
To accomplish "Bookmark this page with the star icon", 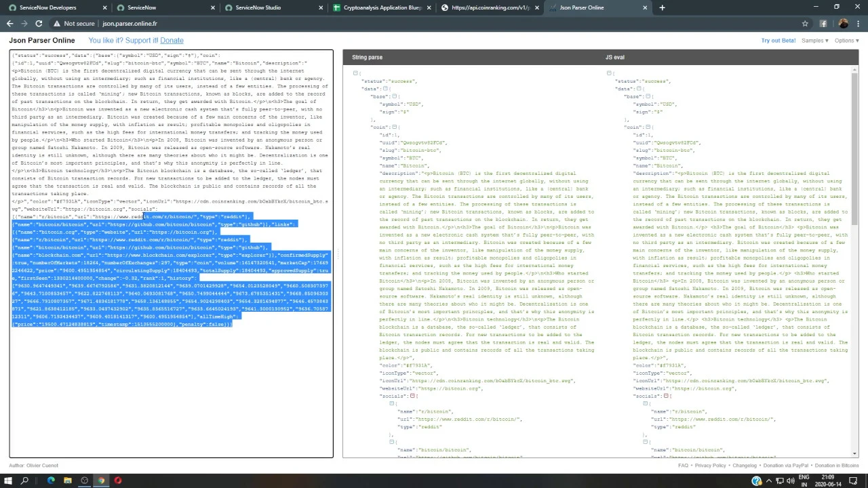I will [805, 24].
